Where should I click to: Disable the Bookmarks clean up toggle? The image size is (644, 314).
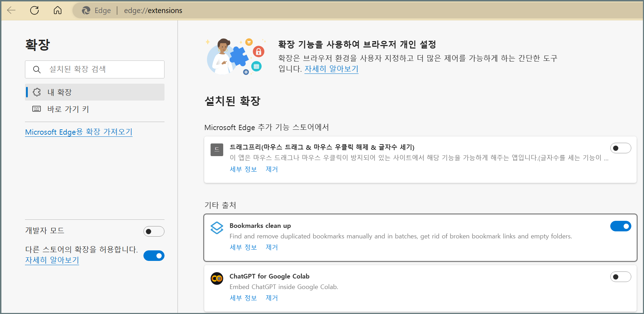point(620,226)
